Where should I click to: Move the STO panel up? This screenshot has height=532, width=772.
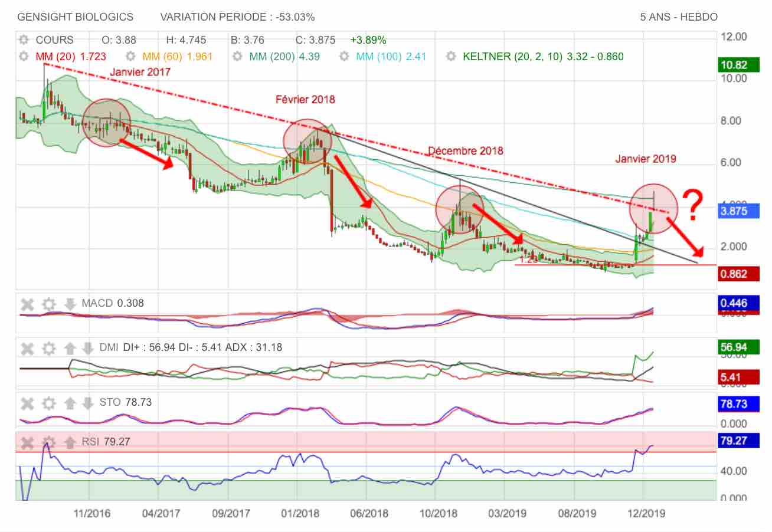70,403
